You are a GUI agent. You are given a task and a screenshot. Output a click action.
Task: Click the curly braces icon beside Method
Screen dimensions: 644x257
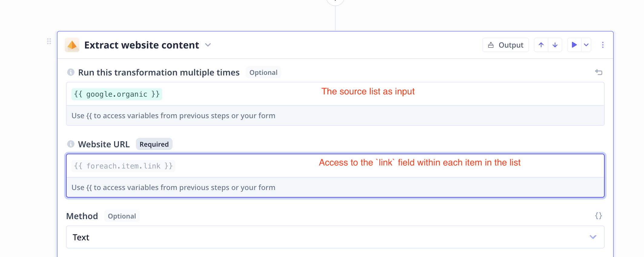click(598, 216)
